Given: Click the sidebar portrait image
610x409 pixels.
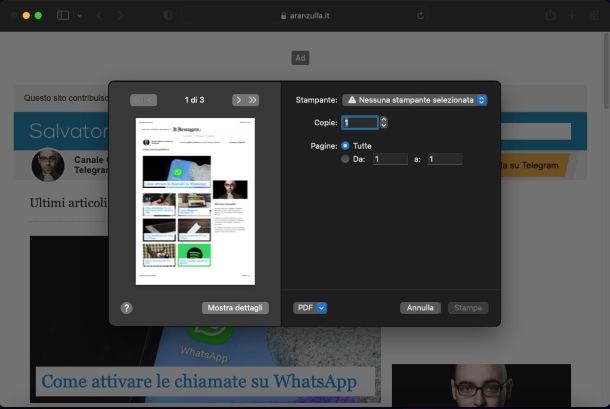Looking at the screenshot, I should (x=481, y=386).
